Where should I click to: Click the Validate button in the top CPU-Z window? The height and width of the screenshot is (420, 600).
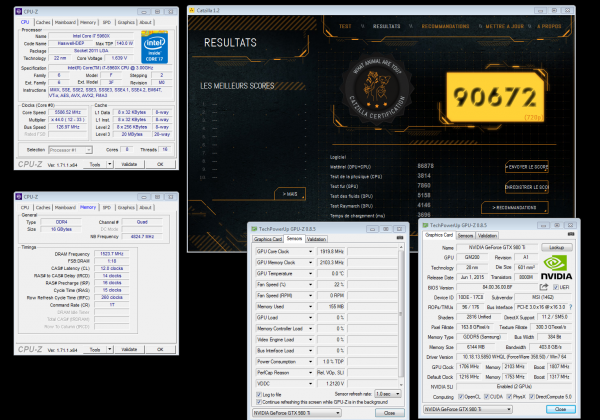pyautogui.click(x=129, y=164)
